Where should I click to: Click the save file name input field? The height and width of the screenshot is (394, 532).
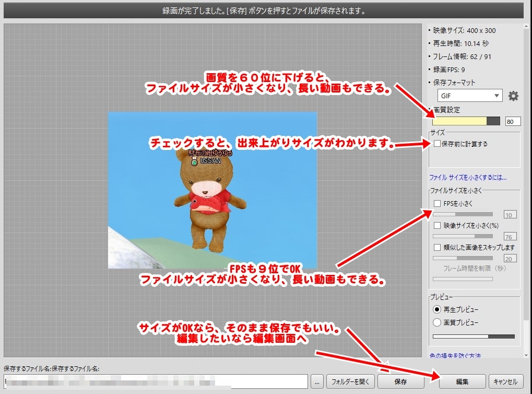[156, 381]
